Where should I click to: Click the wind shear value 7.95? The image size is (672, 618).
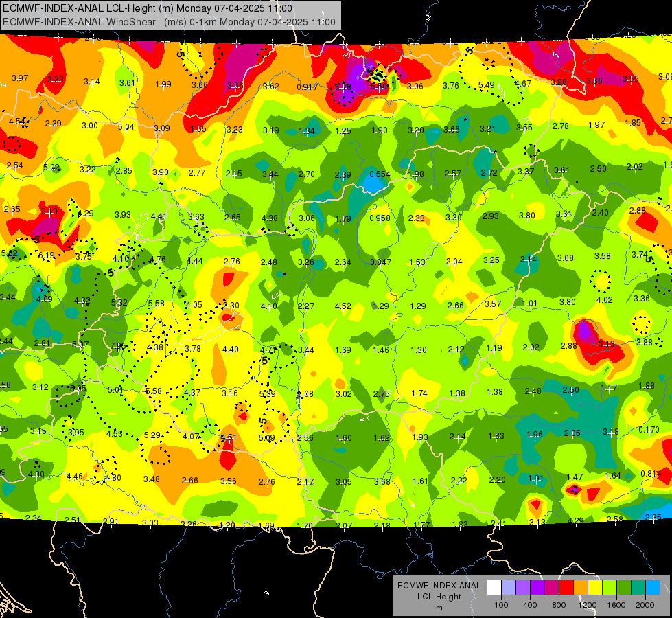[118, 345]
